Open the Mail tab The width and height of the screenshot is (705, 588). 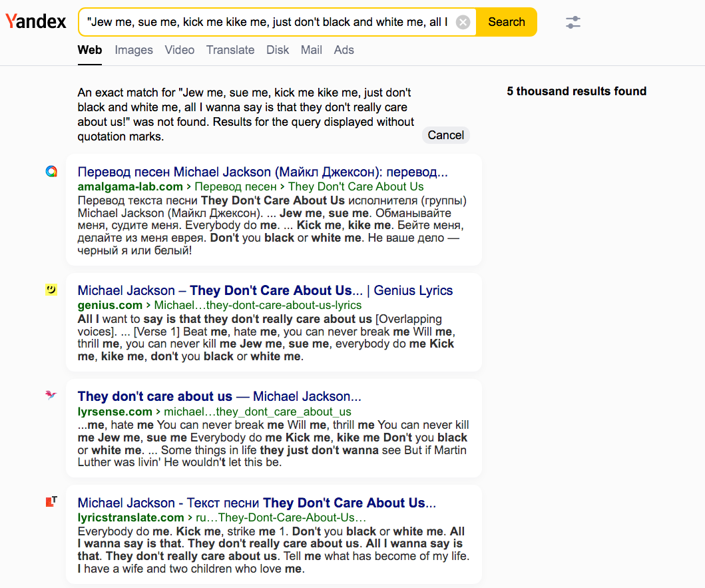coord(311,50)
